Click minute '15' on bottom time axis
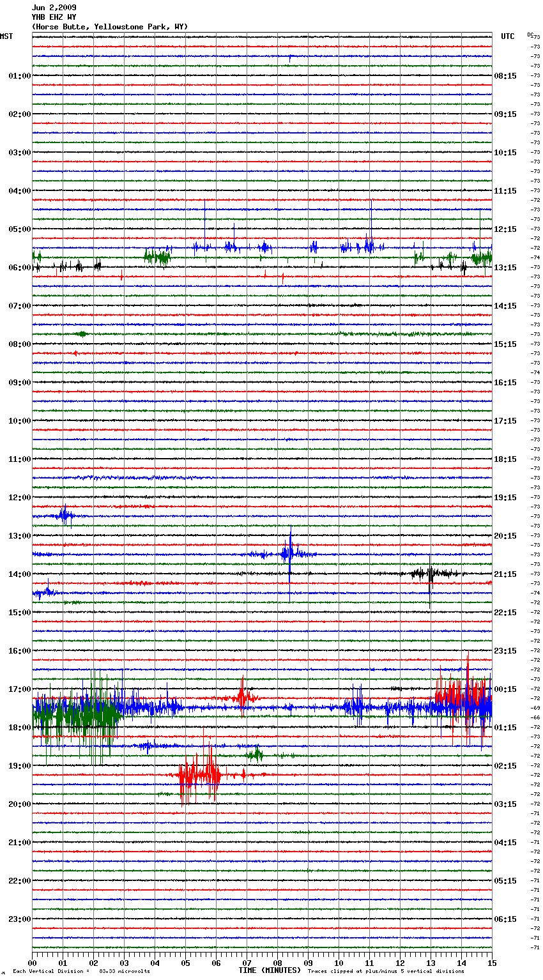 point(492,963)
